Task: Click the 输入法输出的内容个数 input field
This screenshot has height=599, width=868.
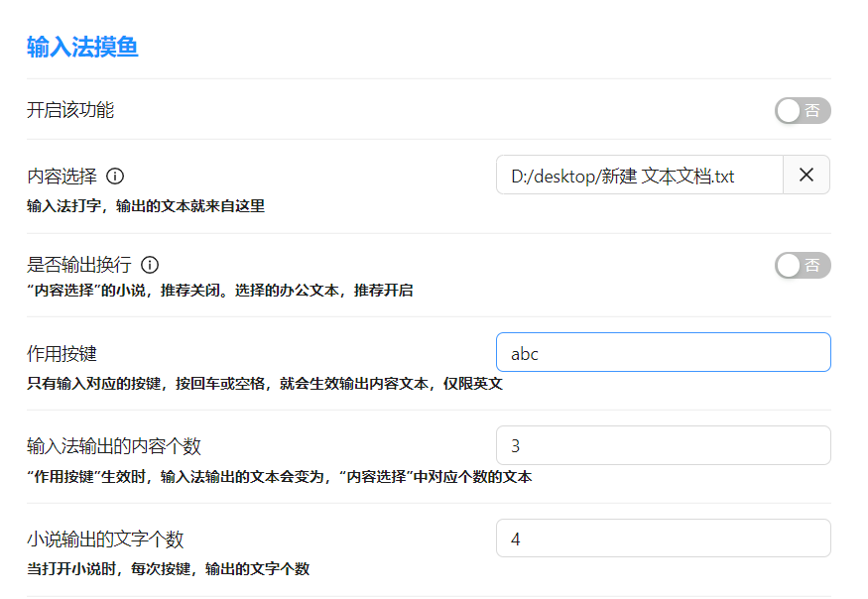Action: pyautogui.click(x=663, y=445)
